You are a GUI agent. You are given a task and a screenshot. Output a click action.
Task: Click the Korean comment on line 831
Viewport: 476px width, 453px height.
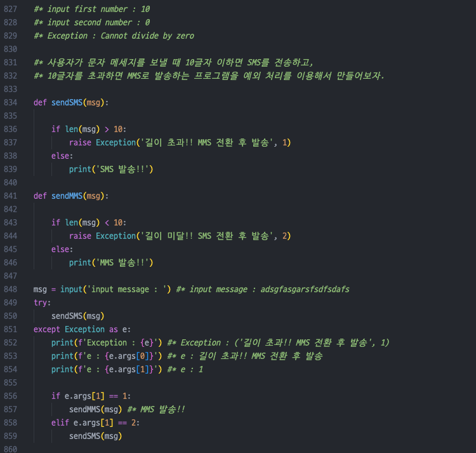(173, 63)
